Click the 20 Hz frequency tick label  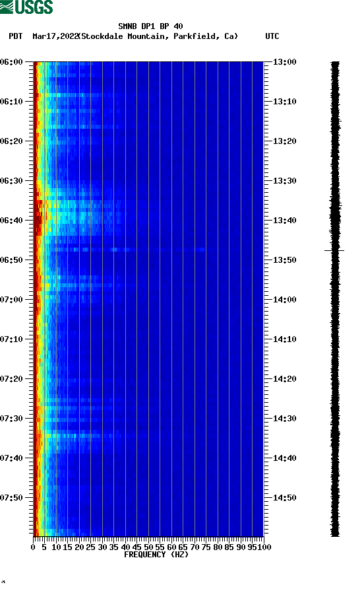click(79, 547)
